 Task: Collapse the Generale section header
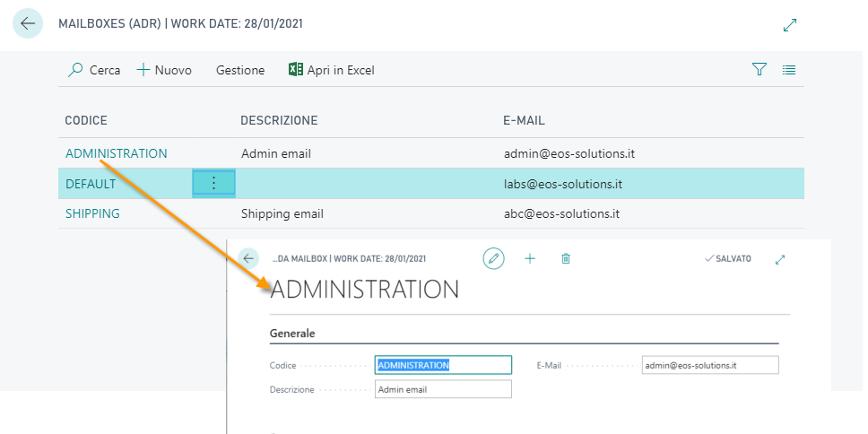(x=292, y=334)
